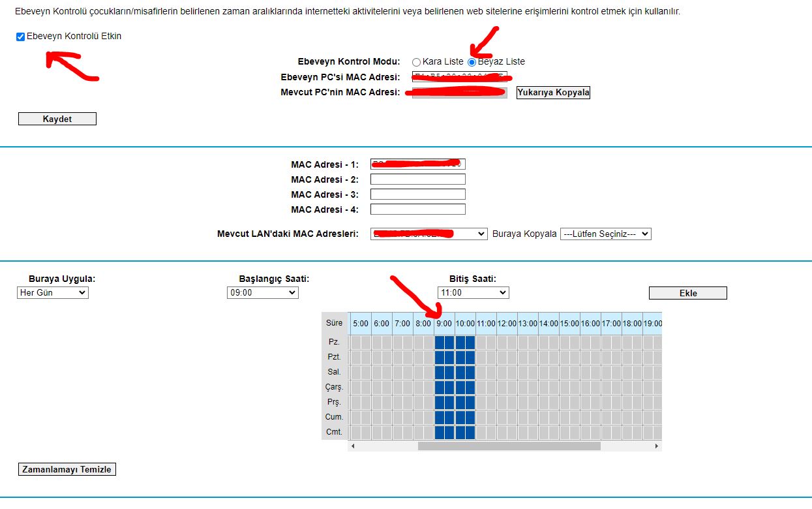Click the Pzt. day row label

click(335, 357)
